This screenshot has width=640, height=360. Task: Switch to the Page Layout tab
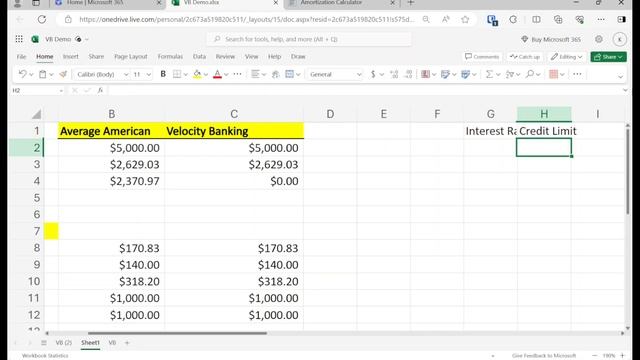(x=131, y=57)
